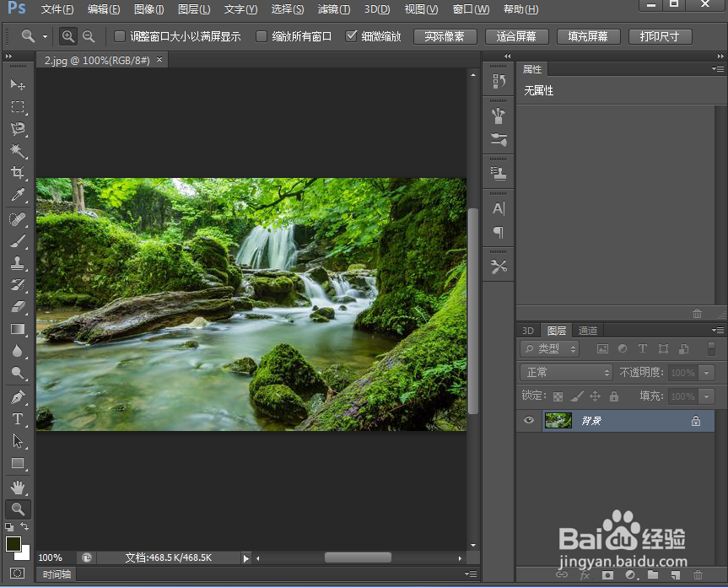This screenshot has height=587, width=728.
Task: Reset default foreground and background colors
Action: pos(9,526)
